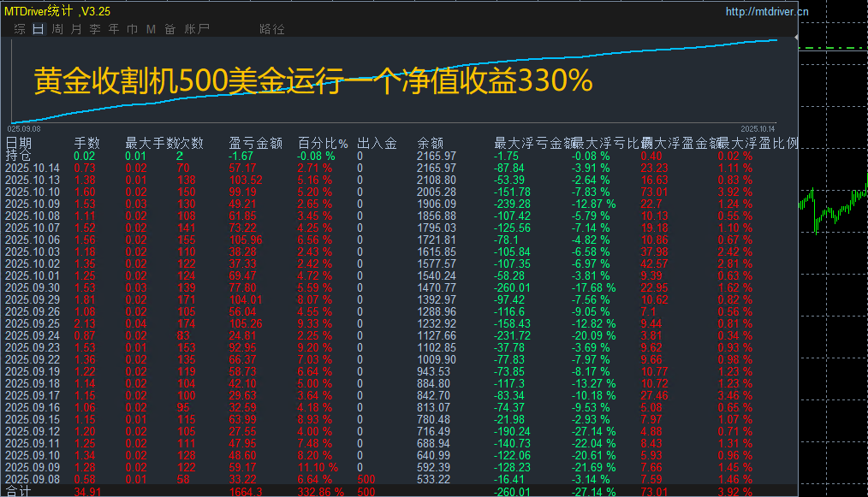868x497 pixels.
Task: Switch to the M tab
Action: point(151,29)
